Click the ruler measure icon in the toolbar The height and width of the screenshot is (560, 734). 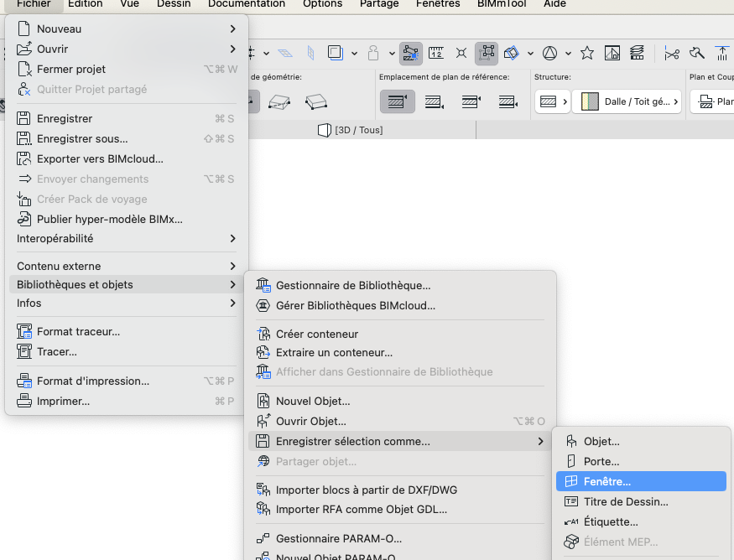tap(436, 53)
